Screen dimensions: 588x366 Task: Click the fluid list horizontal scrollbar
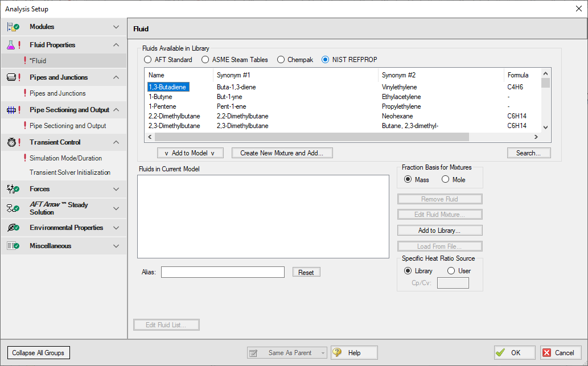tap(311, 137)
